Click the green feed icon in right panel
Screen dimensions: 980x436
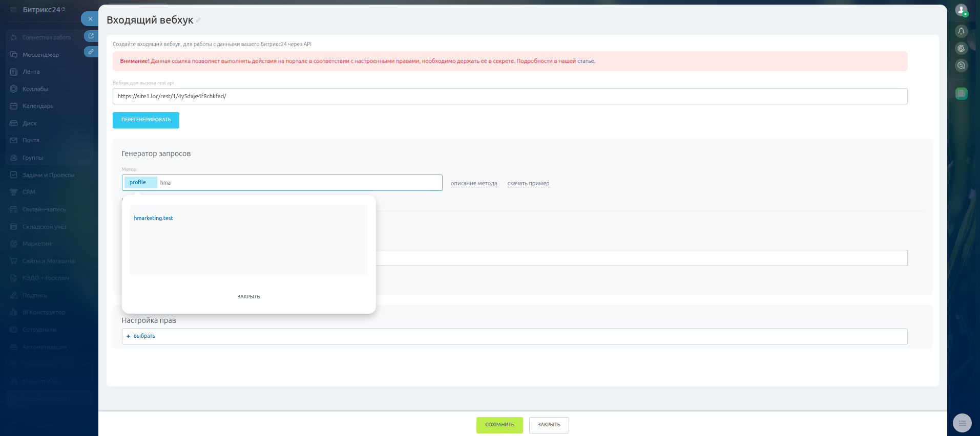tap(961, 93)
